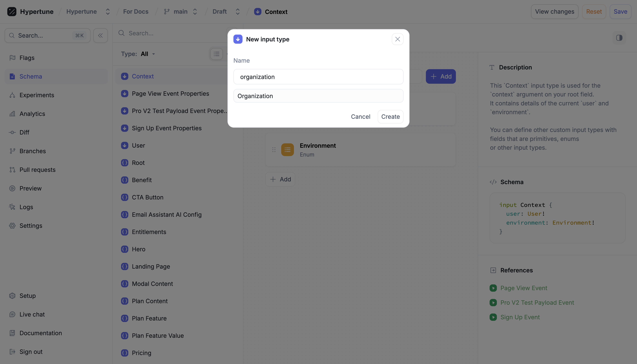Viewport: 637px width, 364px height.
Task: Collapse the left sidebar with chevrons icon
Action: click(x=100, y=35)
